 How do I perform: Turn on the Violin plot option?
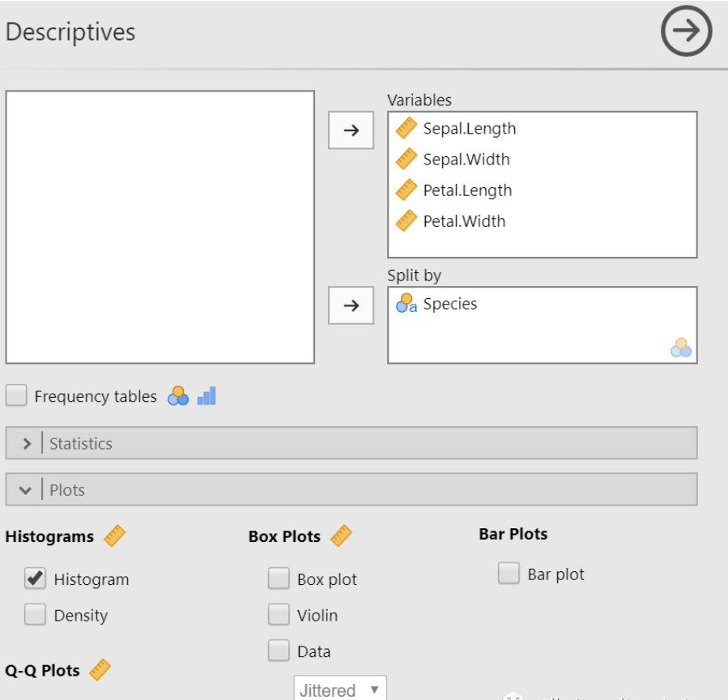tap(279, 615)
